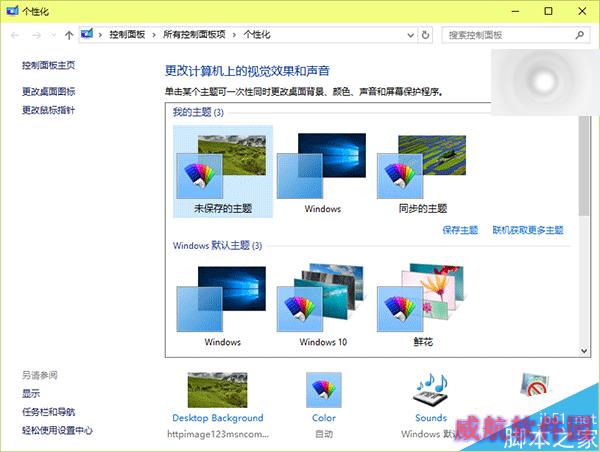The image size is (600, 452).
Task: Click the search magnifier icon
Action: [580, 35]
